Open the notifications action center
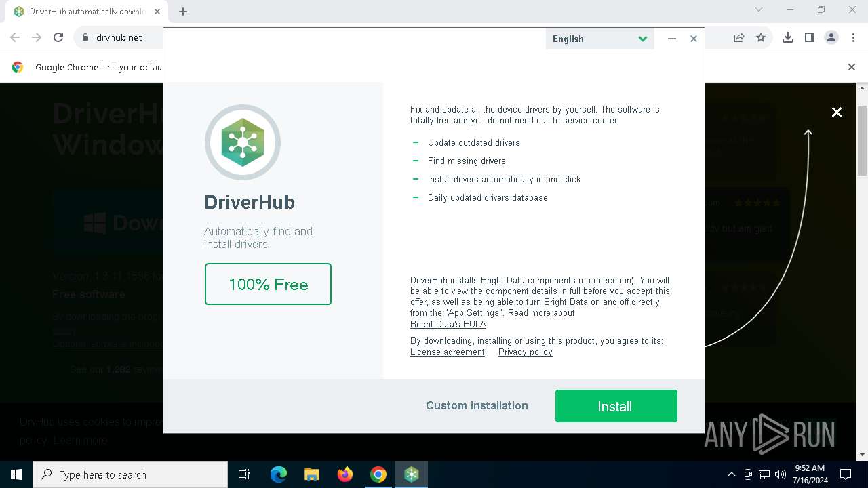 (846, 474)
